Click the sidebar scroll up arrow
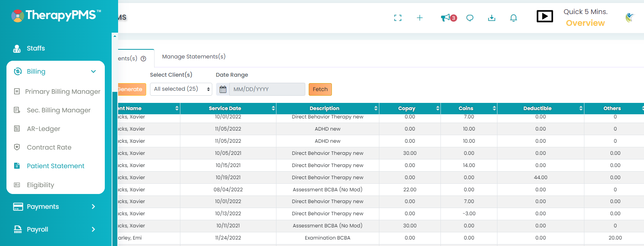 [x=115, y=36]
